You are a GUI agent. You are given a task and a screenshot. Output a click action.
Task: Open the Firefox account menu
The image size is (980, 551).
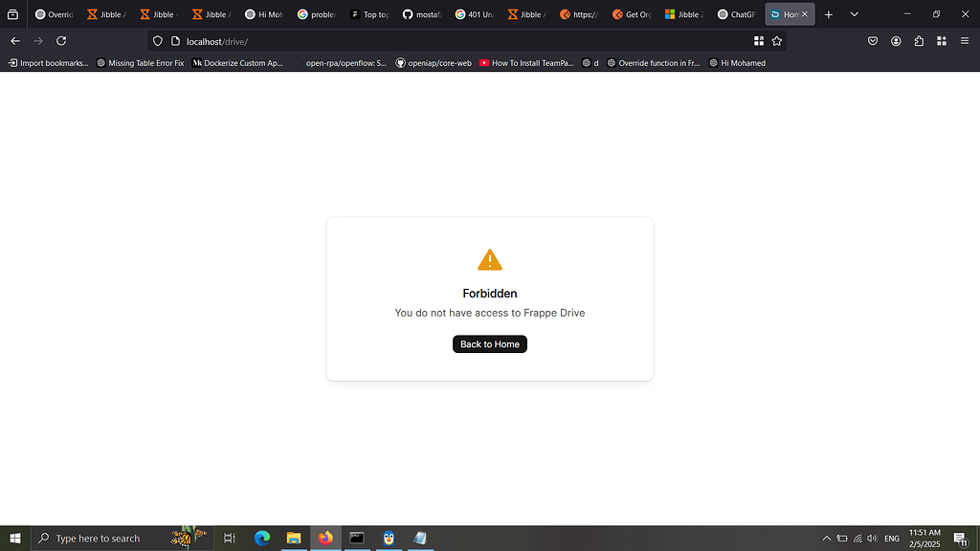tap(896, 41)
